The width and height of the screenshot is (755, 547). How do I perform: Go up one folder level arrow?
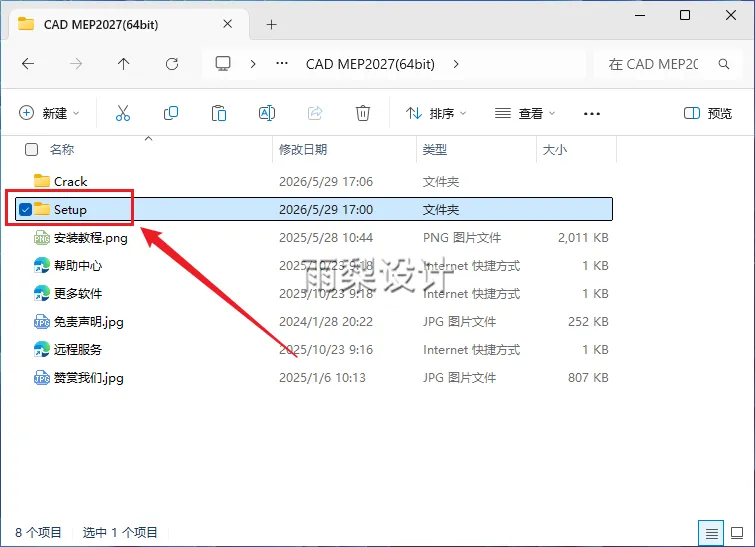point(124,64)
